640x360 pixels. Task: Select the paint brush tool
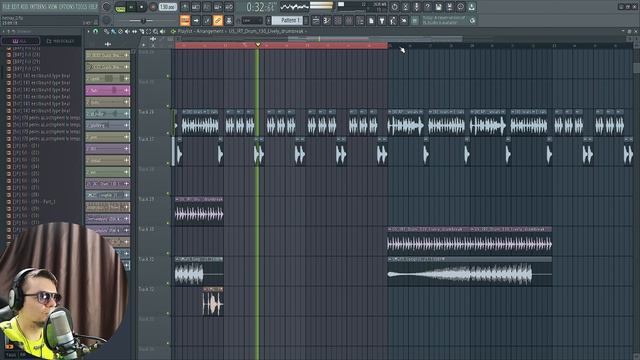point(113,31)
